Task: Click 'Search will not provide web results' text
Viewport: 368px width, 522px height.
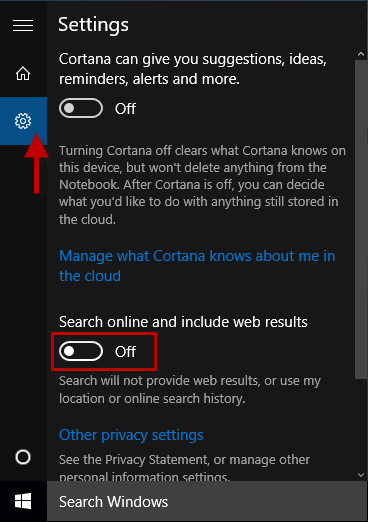Action: point(190,390)
